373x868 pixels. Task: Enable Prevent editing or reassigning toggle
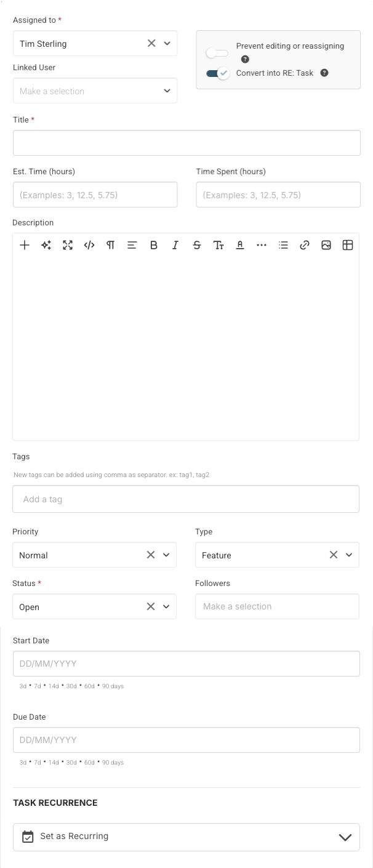point(217,54)
